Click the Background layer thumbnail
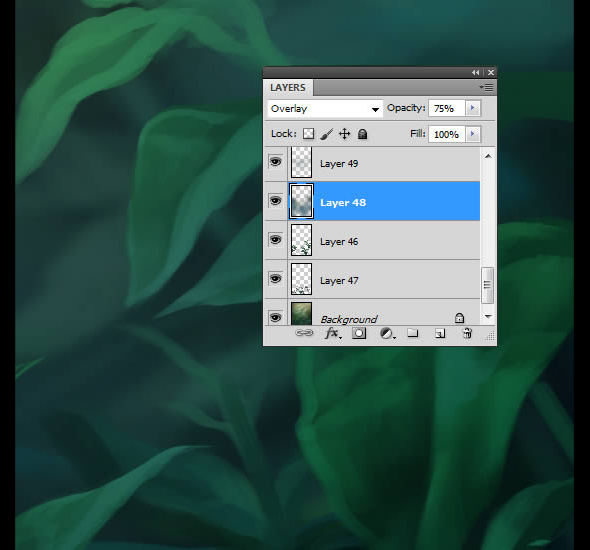The image size is (590, 550). pyautogui.click(x=301, y=313)
